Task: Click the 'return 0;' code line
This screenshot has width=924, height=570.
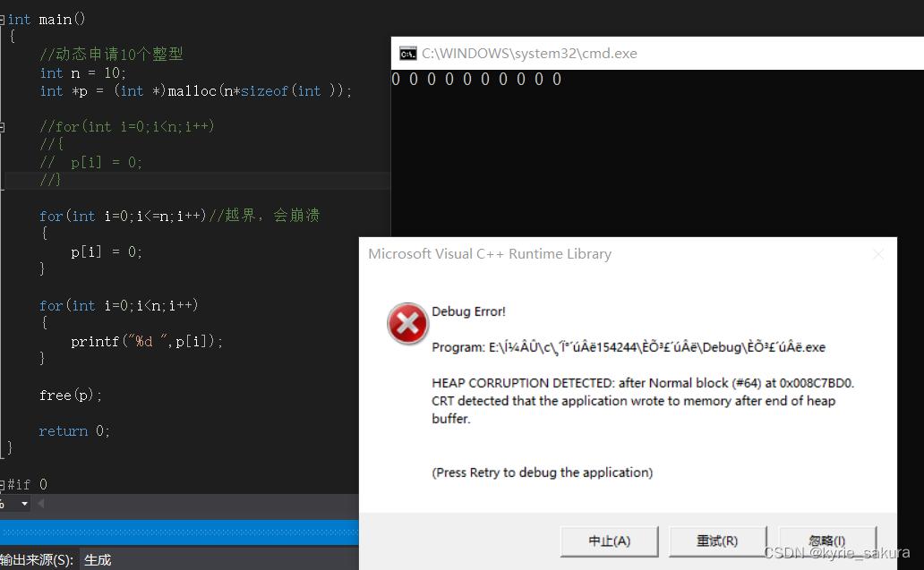Action: point(74,431)
